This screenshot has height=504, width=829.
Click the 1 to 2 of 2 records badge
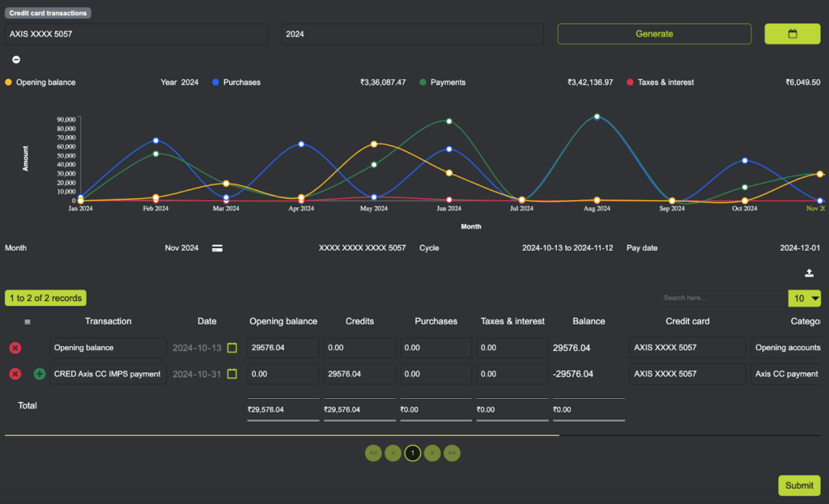point(45,299)
